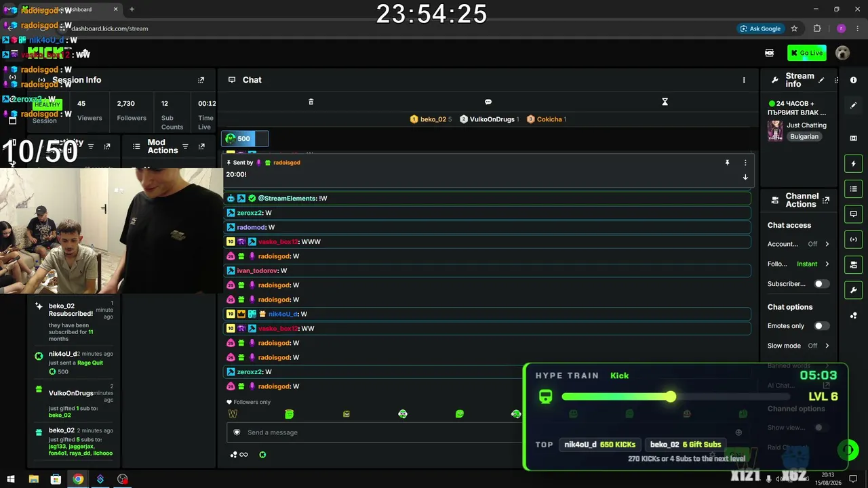Click the media player icon in right sidebar
This screenshot has width=868, height=488.
click(854, 138)
